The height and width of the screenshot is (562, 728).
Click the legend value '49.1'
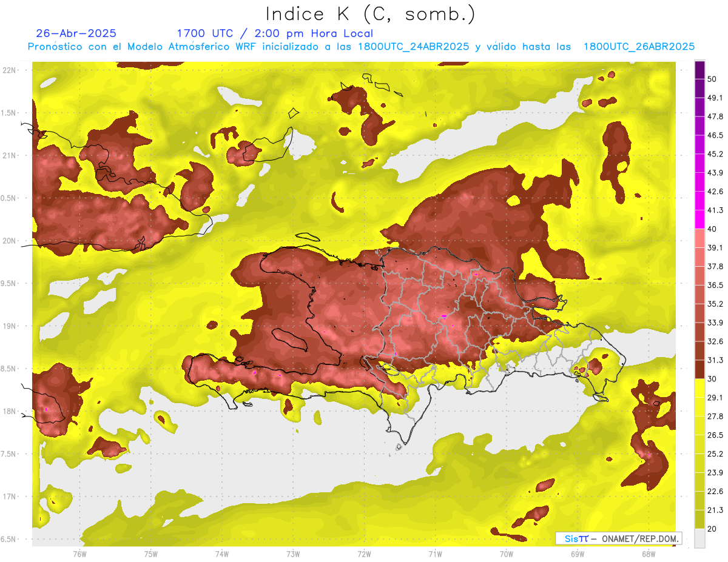715,98
